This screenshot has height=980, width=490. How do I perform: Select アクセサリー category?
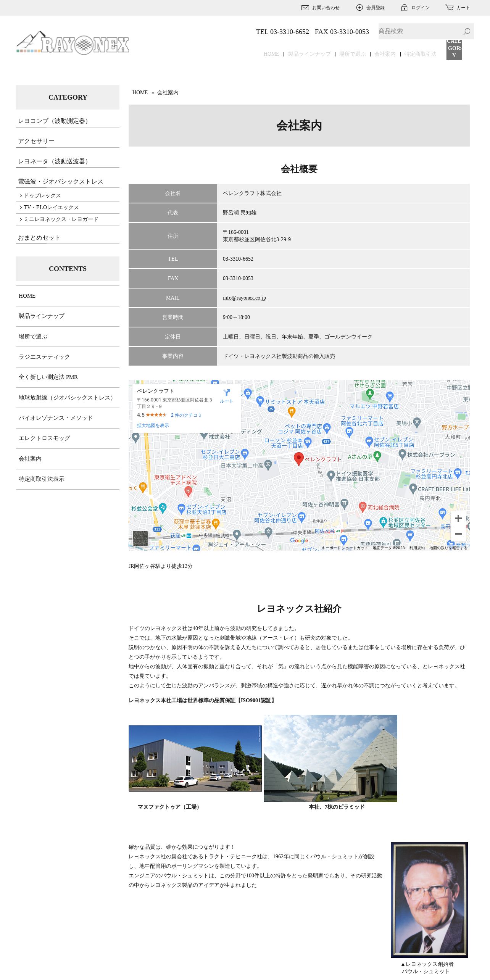point(68,141)
